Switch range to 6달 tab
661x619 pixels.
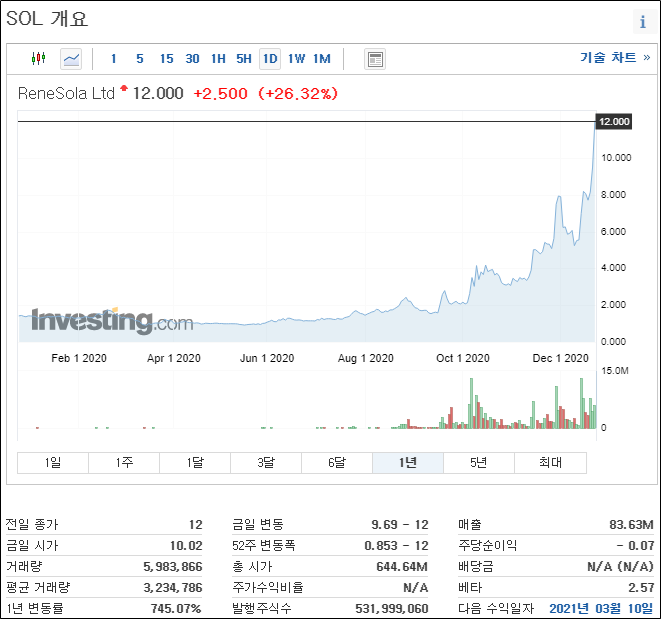tap(337, 463)
